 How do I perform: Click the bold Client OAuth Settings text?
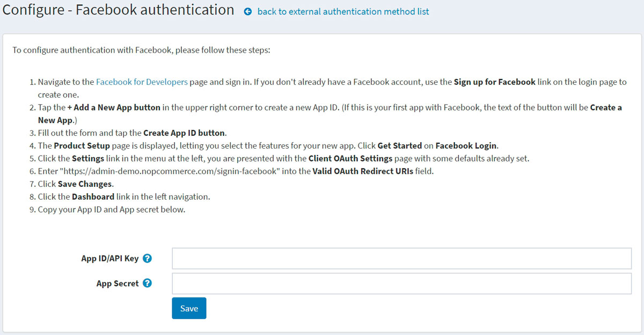click(x=350, y=159)
